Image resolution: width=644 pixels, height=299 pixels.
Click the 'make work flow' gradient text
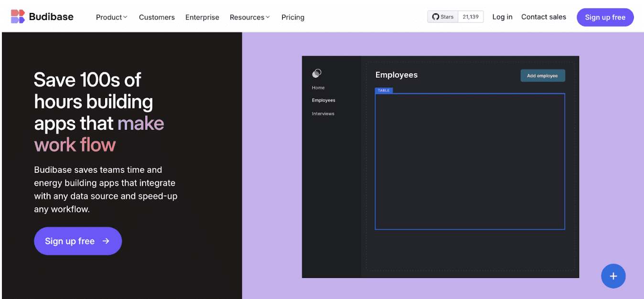(99, 134)
